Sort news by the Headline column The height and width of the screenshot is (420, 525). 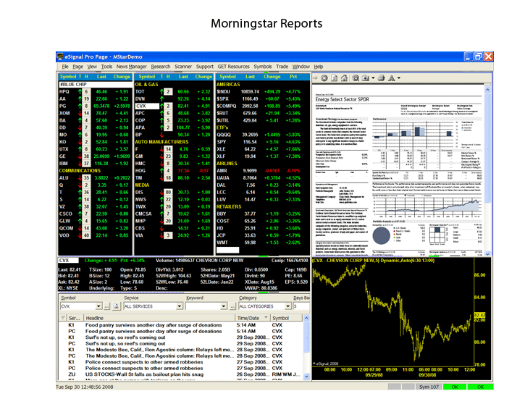point(159,318)
